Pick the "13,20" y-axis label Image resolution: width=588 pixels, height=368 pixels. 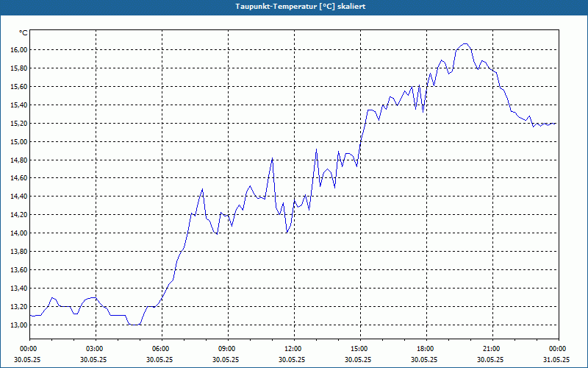pyautogui.click(x=18, y=307)
